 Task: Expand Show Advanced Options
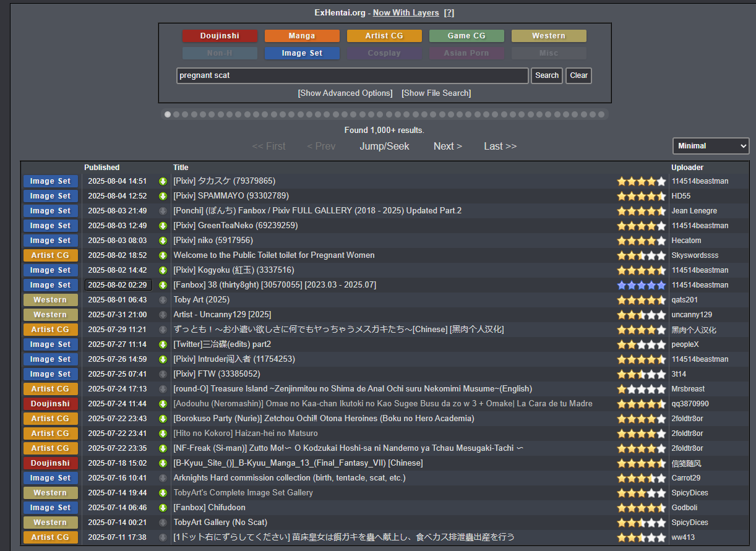click(x=345, y=93)
